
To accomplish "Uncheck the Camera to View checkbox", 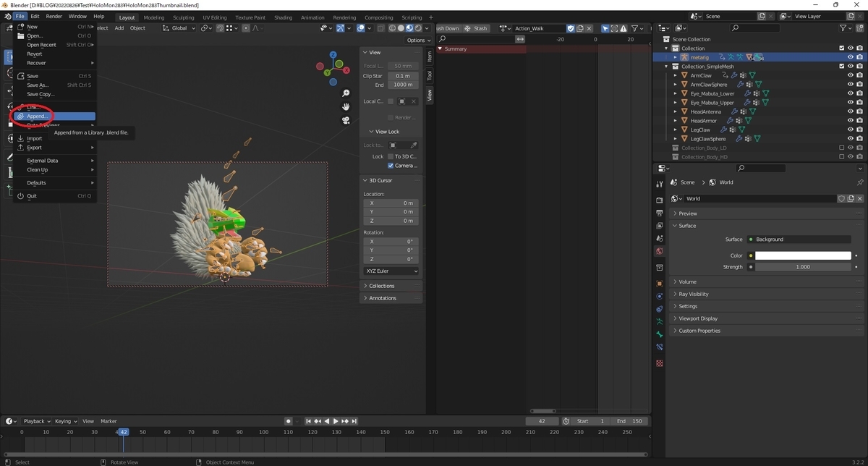I will [x=391, y=166].
